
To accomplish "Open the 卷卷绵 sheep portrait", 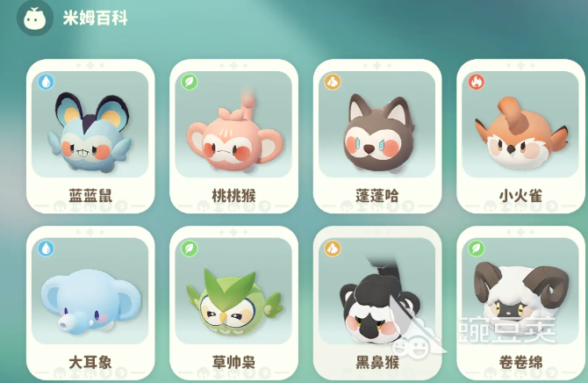I will tap(520, 291).
